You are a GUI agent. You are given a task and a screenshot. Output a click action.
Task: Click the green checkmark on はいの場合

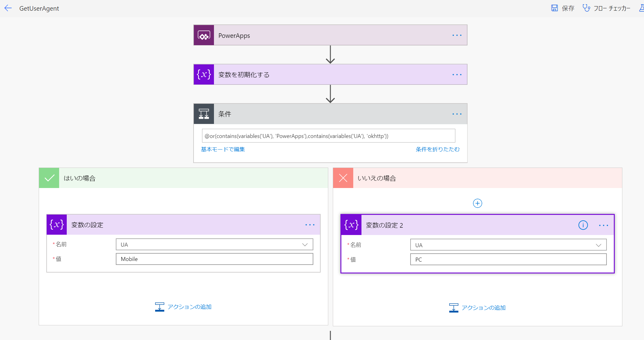[x=48, y=178]
